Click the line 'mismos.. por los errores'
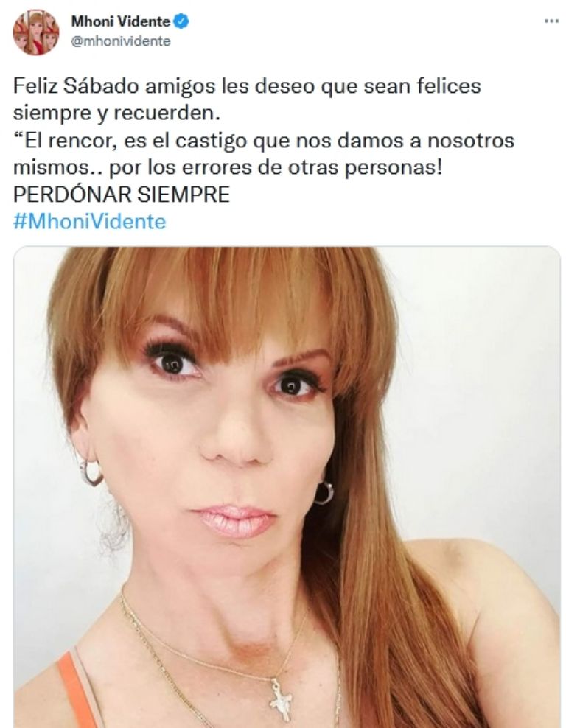Viewport: 566px width, 728px height. [228, 167]
